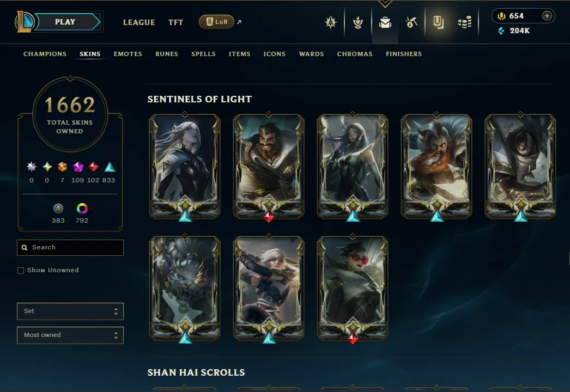Open the Set grouping dropdown
This screenshot has height=392, width=570.
(70, 311)
